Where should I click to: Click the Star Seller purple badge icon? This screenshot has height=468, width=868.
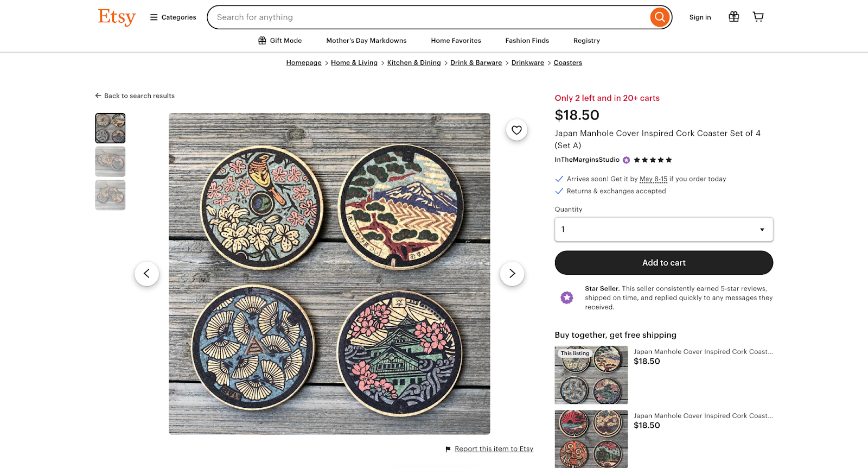(x=566, y=298)
